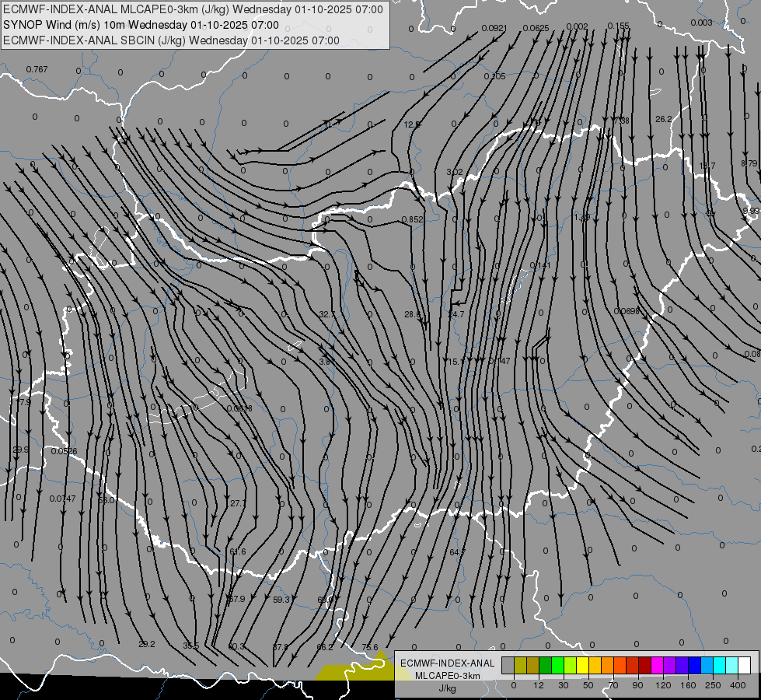
Task: Select the map value 32.7
Action: pos(327,315)
